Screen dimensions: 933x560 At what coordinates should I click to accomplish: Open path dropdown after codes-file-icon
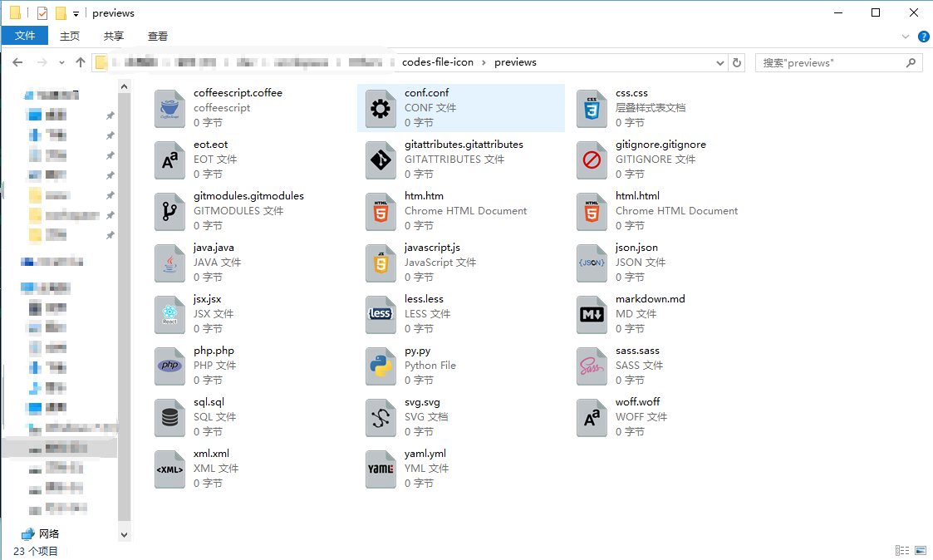click(x=484, y=62)
